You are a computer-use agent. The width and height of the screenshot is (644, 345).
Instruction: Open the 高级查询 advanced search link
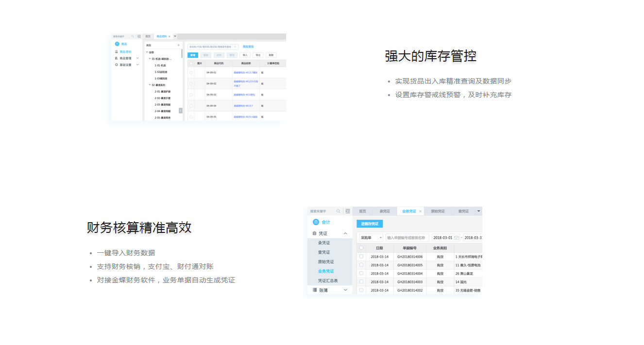248,47
